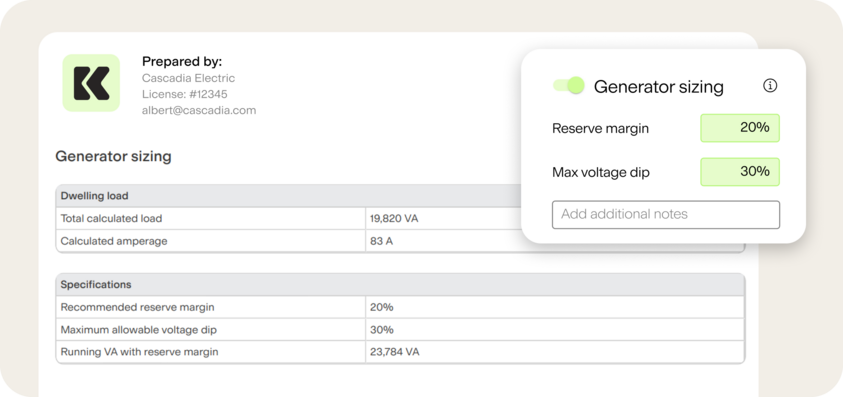Edit the Reserve margin 20% field
843x397 pixels.
point(740,128)
